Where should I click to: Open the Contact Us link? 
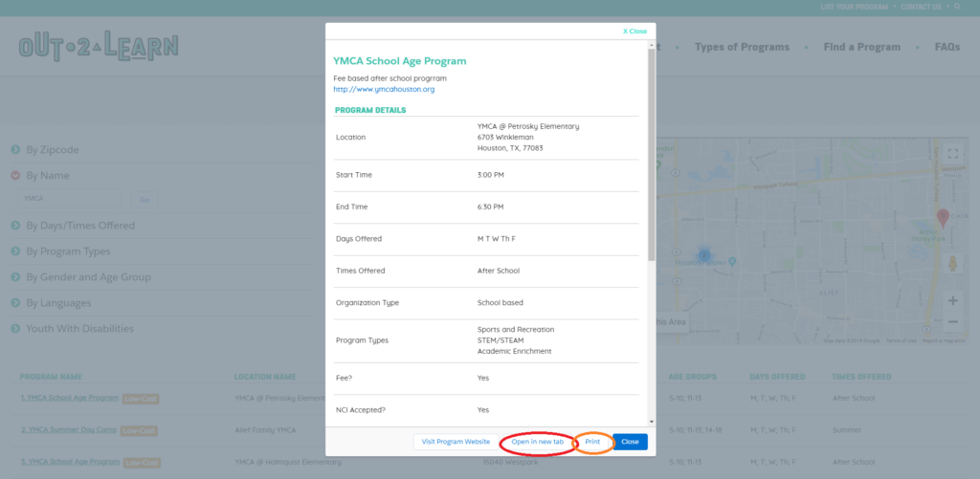[x=921, y=7]
